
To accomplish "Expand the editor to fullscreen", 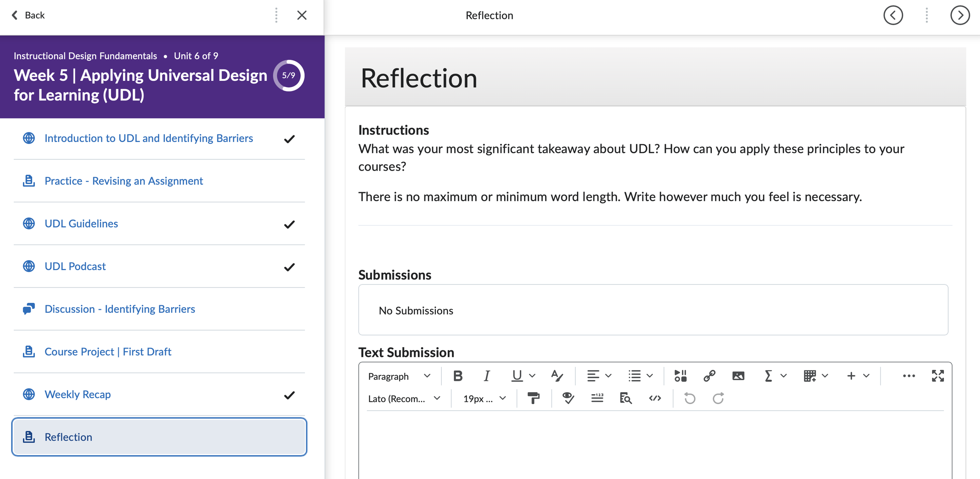I will click(x=938, y=375).
